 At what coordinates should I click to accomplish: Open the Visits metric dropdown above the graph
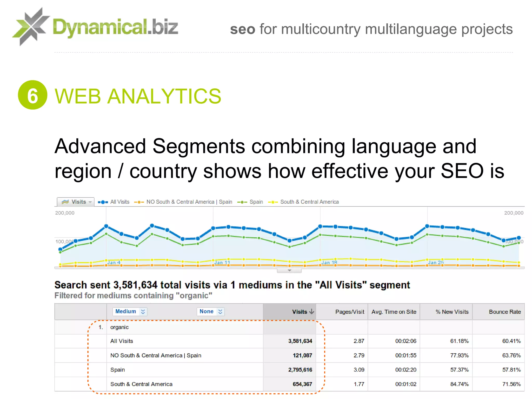point(76,202)
